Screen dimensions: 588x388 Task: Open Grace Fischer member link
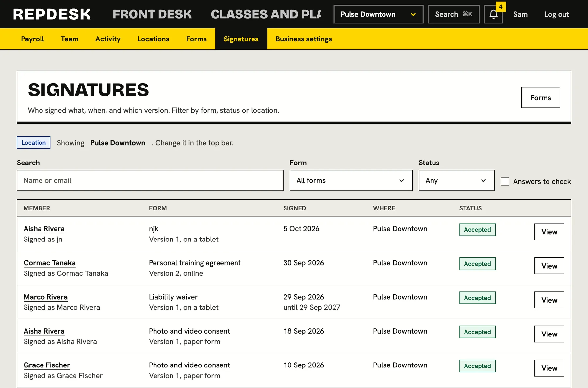click(47, 365)
